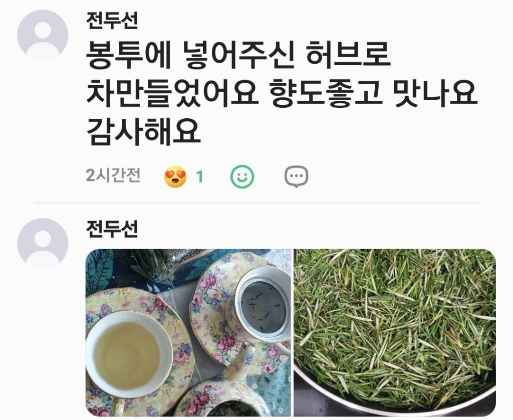This screenshot has height=420, width=513.
Task: Select the 감사해요 text line
Action: 143,131
